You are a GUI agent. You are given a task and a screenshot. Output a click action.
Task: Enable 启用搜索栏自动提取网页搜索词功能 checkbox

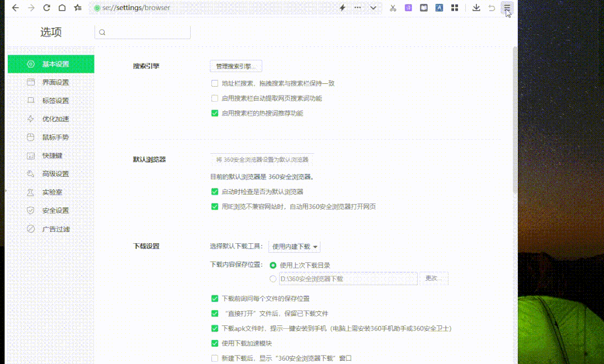tap(215, 98)
